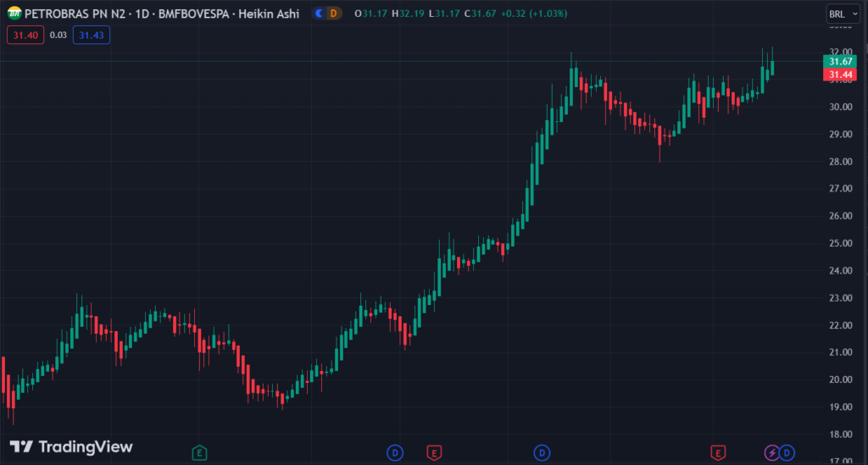
Task: Click the second red E earnings marker
Action: pyautogui.click(x=718, y=453)
